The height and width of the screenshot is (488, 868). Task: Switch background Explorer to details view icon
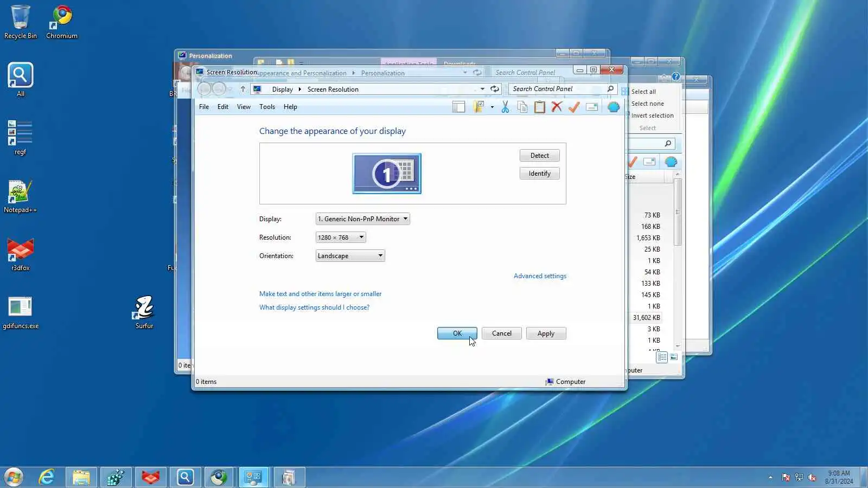(x=662, y=357)
